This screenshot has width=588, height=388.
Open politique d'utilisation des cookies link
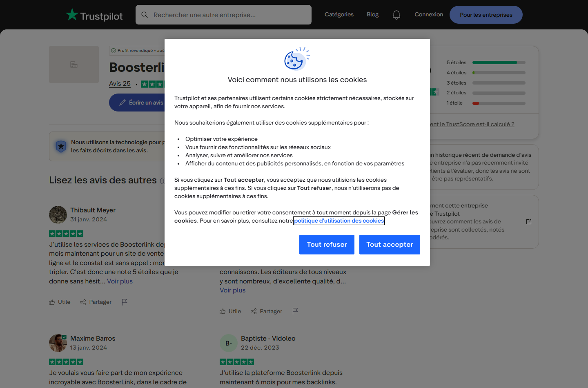pyautogui.click(x=339, y=221)
